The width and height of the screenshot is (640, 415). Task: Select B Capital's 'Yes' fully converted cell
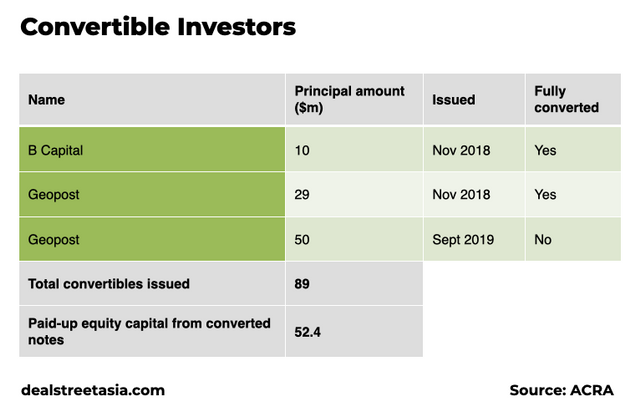click(546, 151)
